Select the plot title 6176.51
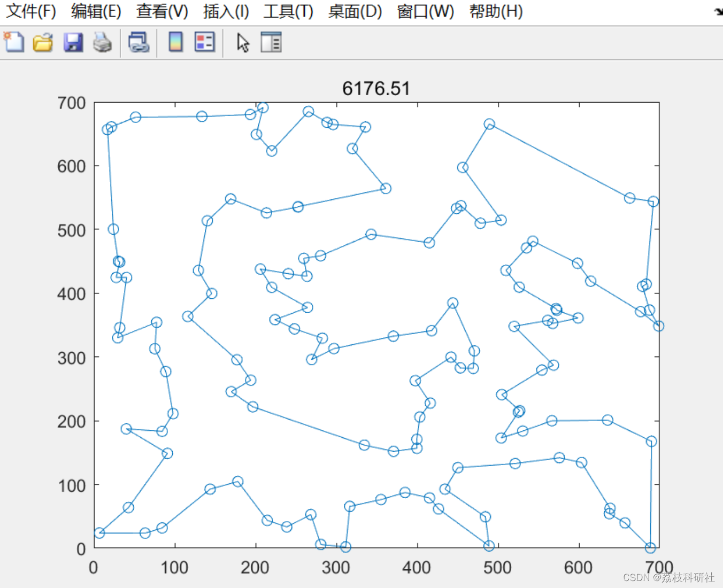The image size is (723, 588). pyautogui.click(x=376, y=88)
